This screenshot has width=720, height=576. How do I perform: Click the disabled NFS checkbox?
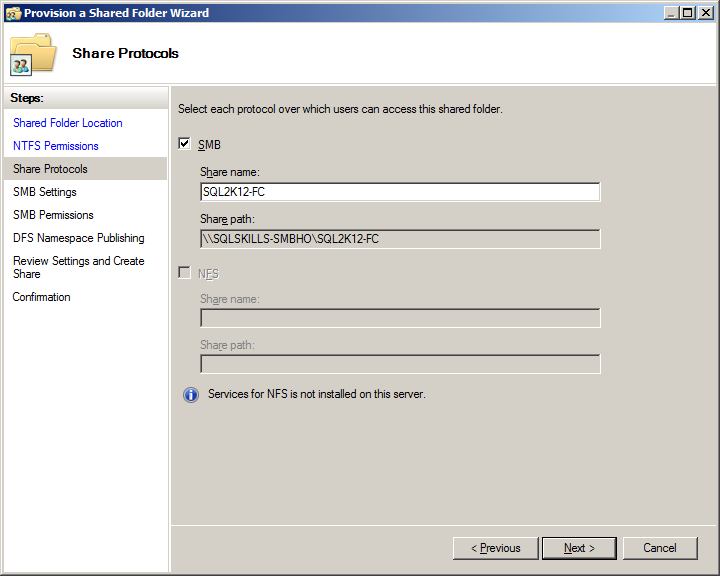point(184,272)
